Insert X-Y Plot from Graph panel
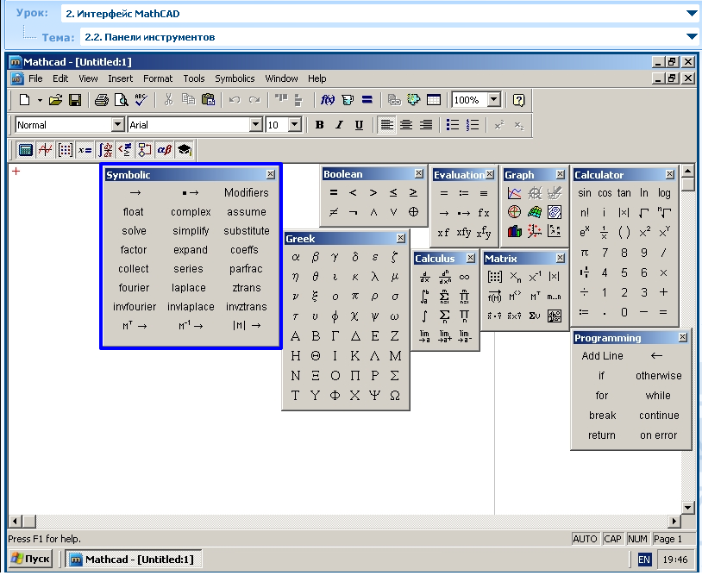The image size is (702, 588). tap(514, 193)
